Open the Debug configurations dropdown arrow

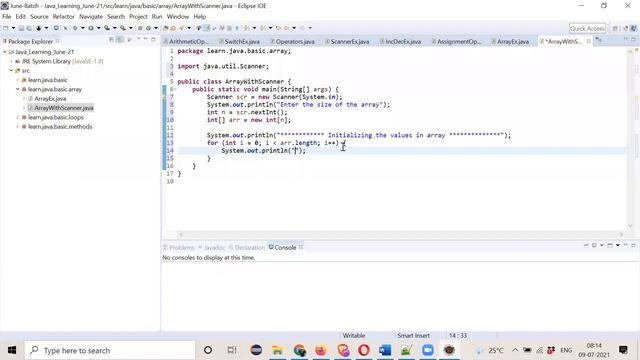point(82,28)
